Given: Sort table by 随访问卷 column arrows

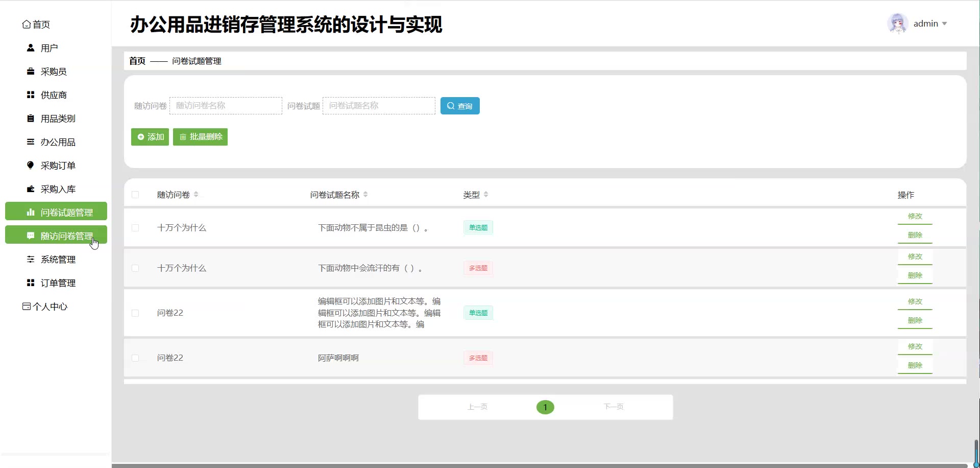Looking at the screenshot, I should (196, 195).
